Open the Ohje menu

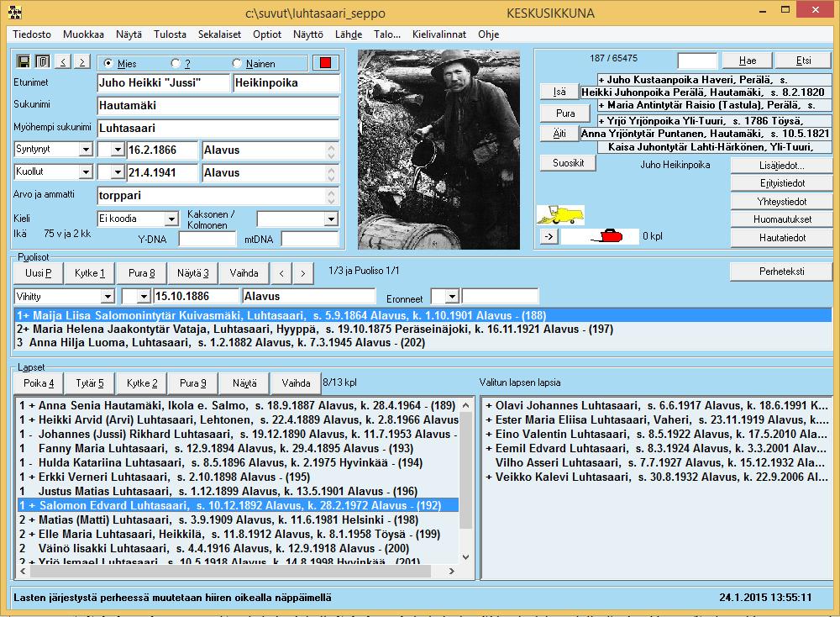pyautogui.click(x=489, y=34)
